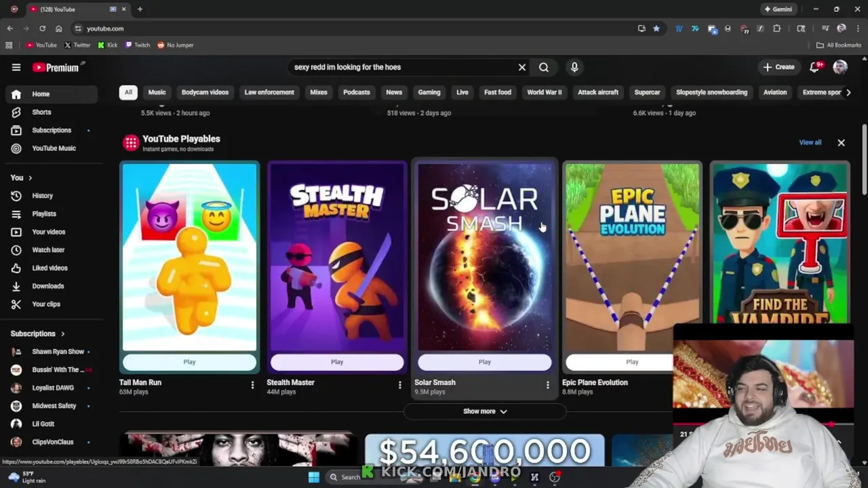This screenshot has width=868, height=488.
Task: Dismiss the YouTube Playables shelf
Action: point(841,143)
